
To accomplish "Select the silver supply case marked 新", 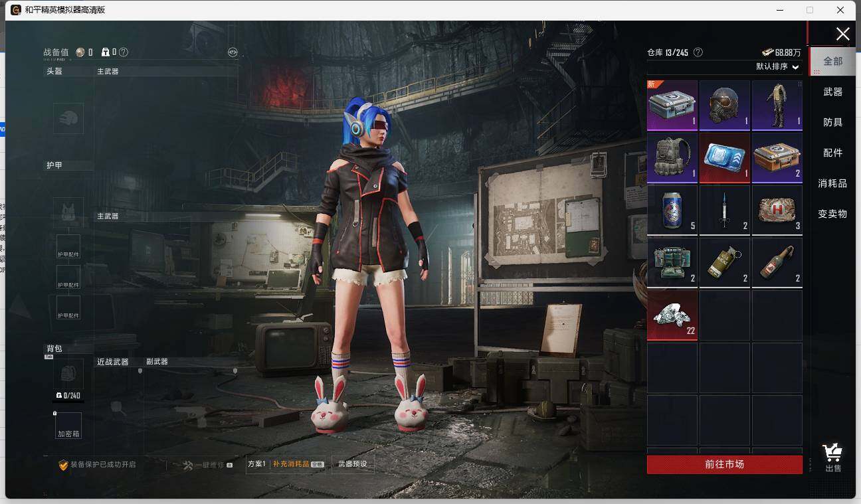I will tap(672, 105).
